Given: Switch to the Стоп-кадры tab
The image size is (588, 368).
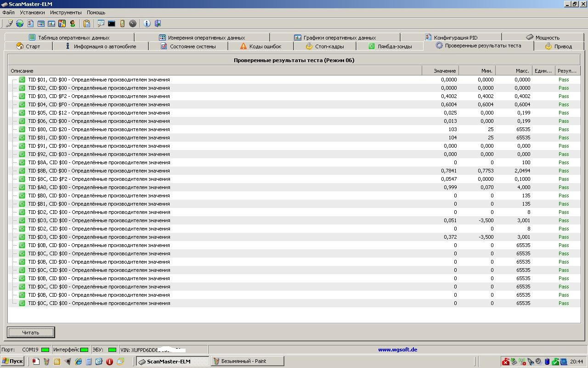Looking at the screenshot, I should (325, 46).
